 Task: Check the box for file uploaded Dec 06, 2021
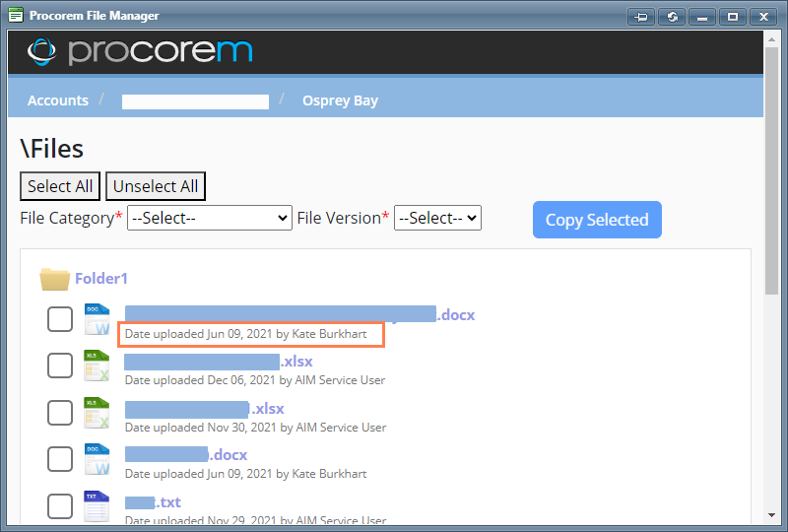(60, 366)
